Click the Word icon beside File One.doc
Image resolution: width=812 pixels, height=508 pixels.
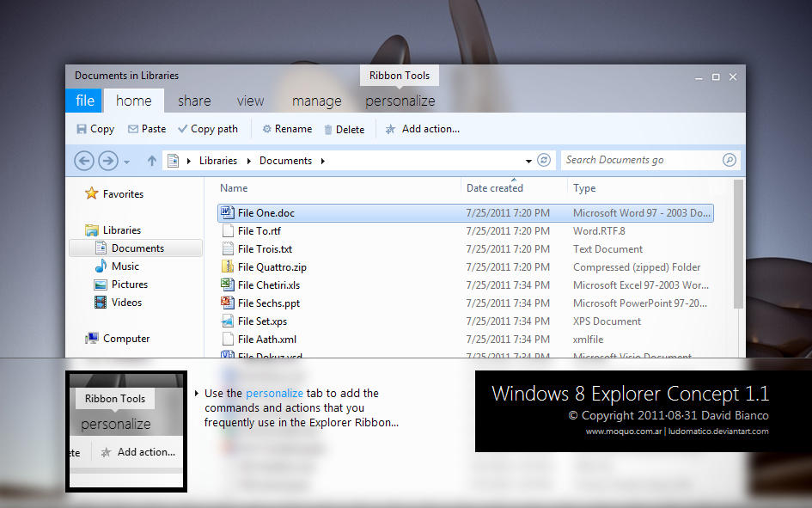click(x=228, y=212)
